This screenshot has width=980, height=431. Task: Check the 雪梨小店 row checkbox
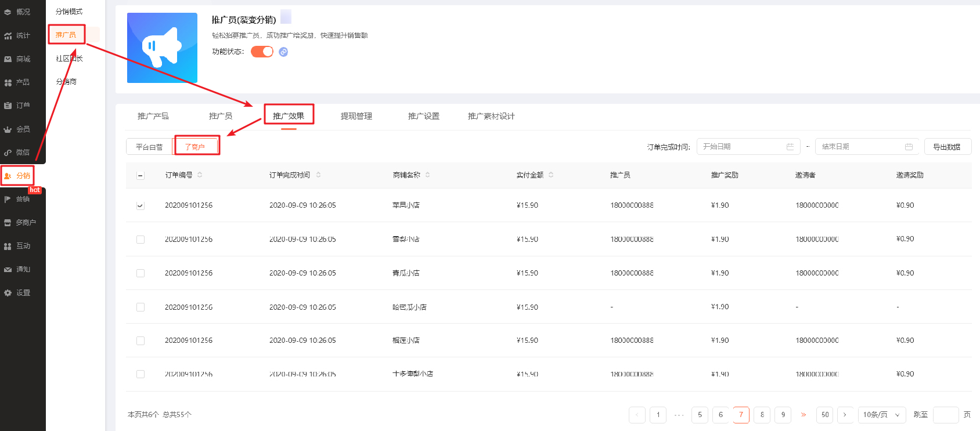click(x=140, y=240)
